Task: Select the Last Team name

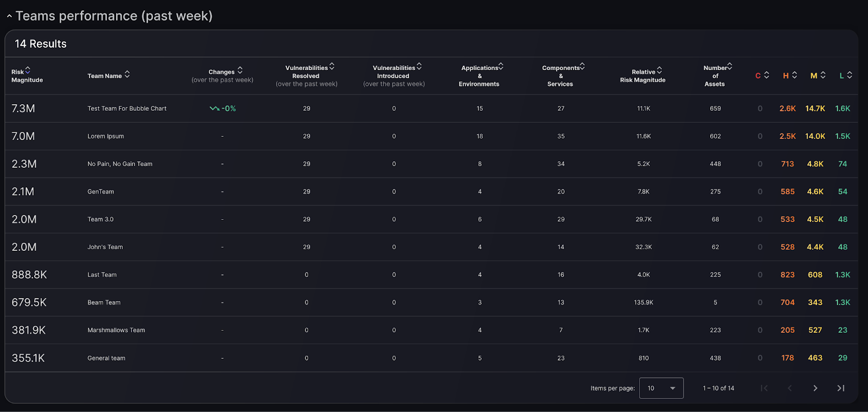Action: click(102, 275)
